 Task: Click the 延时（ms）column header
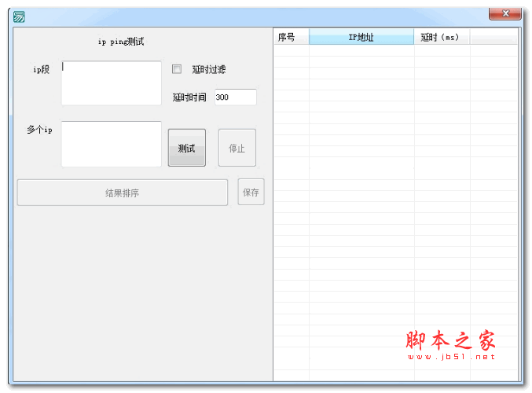tap(442, 37)
